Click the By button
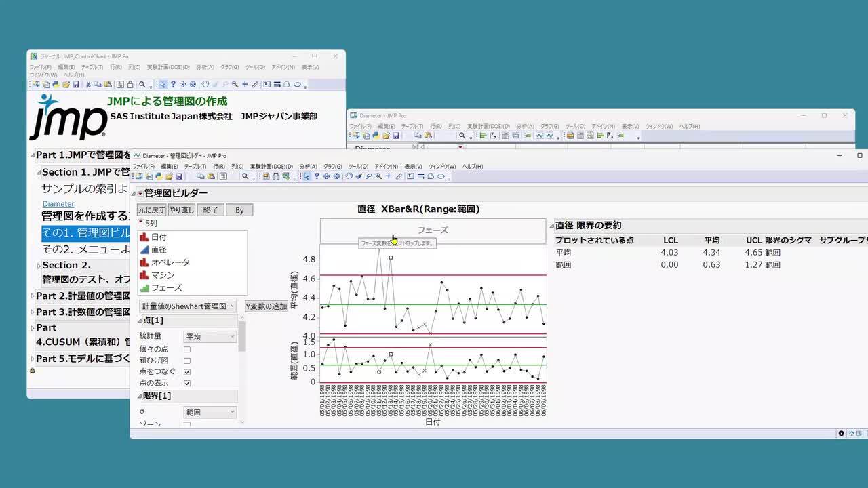Image resolution: width=868 pixels, height=488 pixels. (239, 210)
